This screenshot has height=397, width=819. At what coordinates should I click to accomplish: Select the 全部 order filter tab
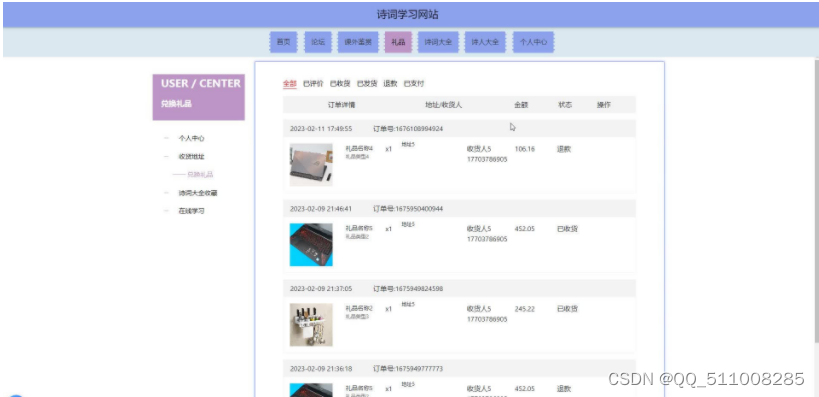click(x=290, y=84)
